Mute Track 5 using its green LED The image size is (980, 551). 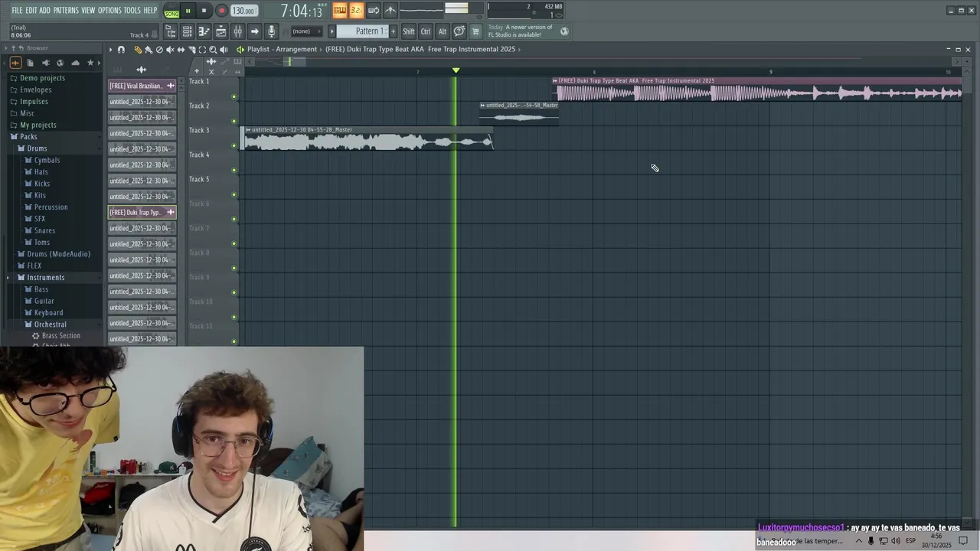[234, 195]
